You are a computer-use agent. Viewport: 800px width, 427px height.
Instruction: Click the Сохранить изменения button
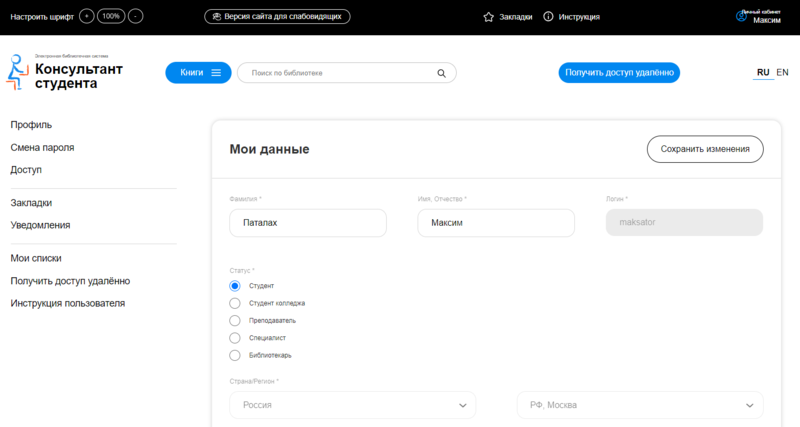[705, 149]
